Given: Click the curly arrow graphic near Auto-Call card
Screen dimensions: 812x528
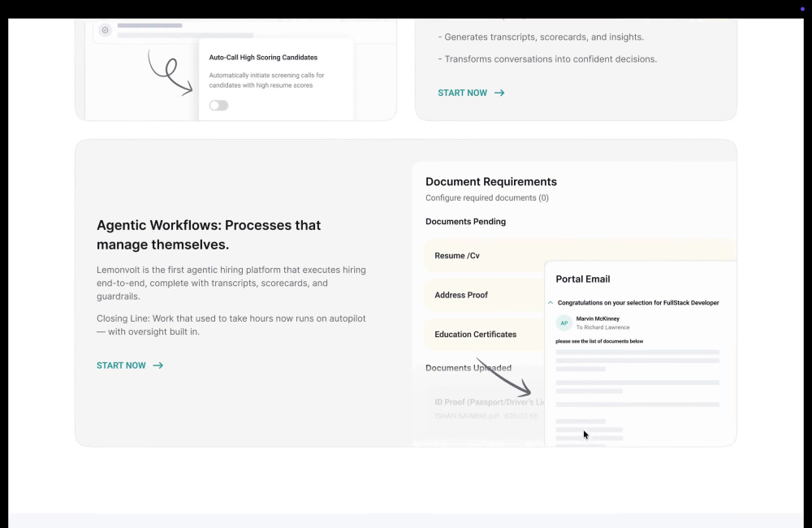Looking at the screenshot, I should [x=170, y=72].
